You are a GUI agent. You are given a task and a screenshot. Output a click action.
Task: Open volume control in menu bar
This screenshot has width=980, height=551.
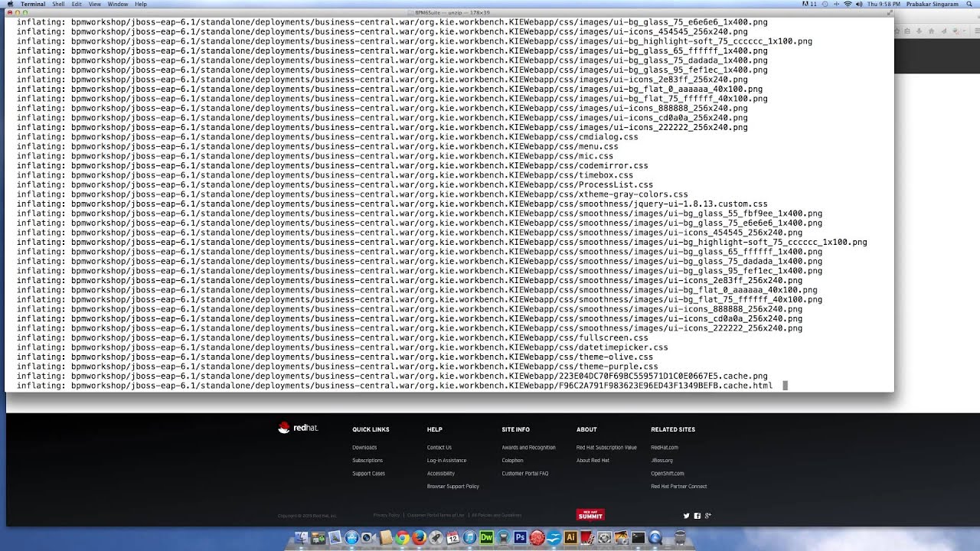859,5
